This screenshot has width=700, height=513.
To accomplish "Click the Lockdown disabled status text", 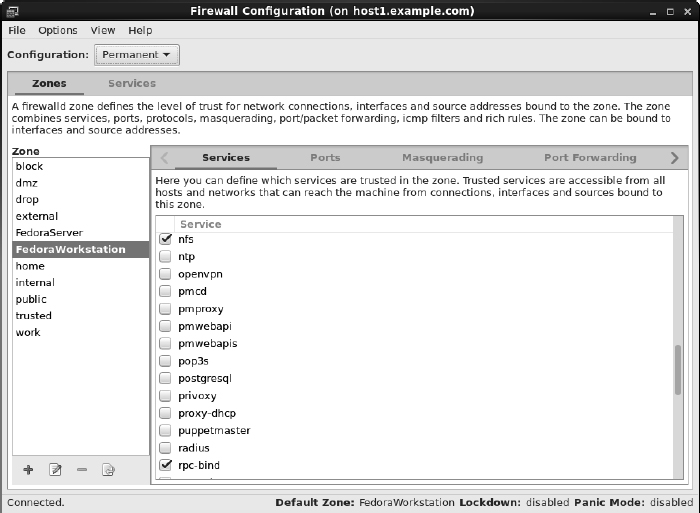I will click(514, 502).
